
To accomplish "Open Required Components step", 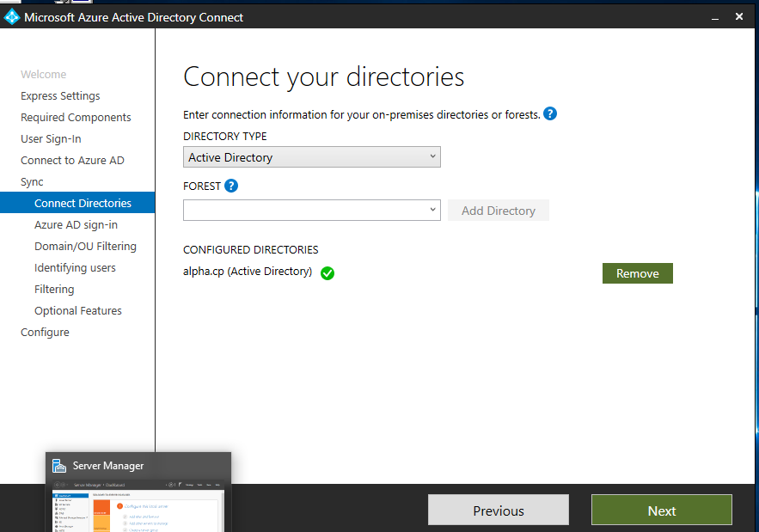I will click(76, 117).
